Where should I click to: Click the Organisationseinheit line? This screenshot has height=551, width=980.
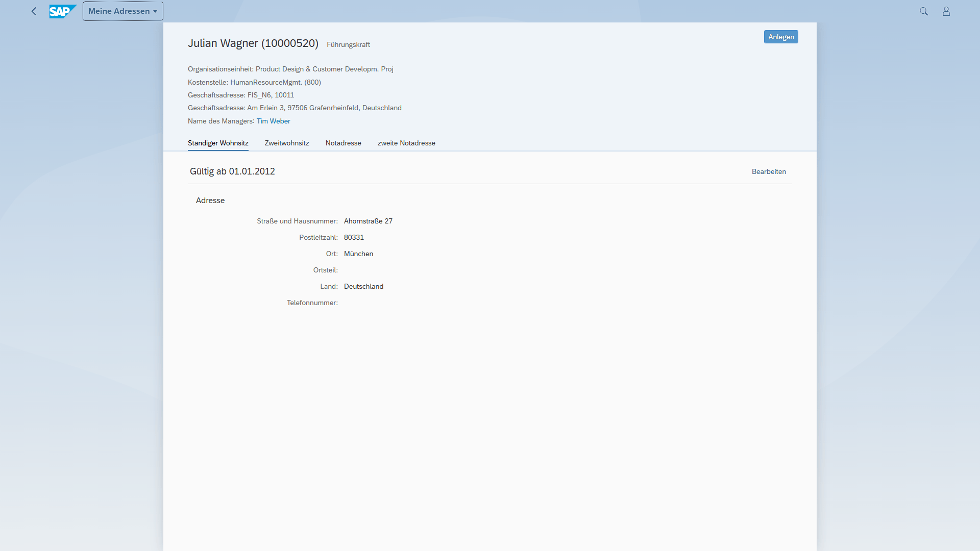pos(290,69)
